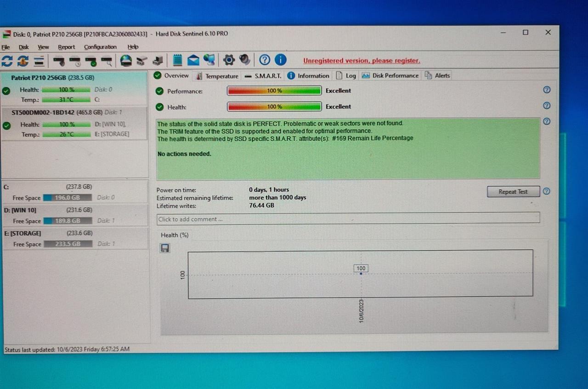Select the E: [STORAGE] partition entry
Image resolution: width=588 pixels, height=389 pixels.
[75, 239]
